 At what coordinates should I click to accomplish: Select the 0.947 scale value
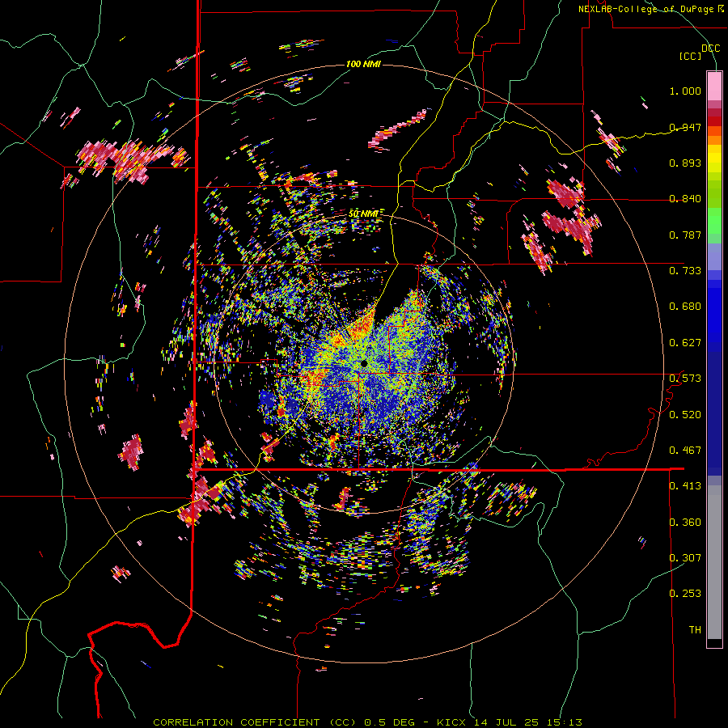click(685, 127)
